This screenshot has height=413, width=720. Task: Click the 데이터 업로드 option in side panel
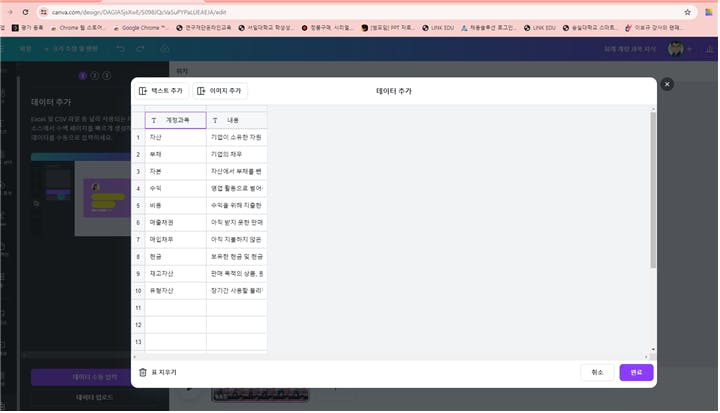point(95,397)
